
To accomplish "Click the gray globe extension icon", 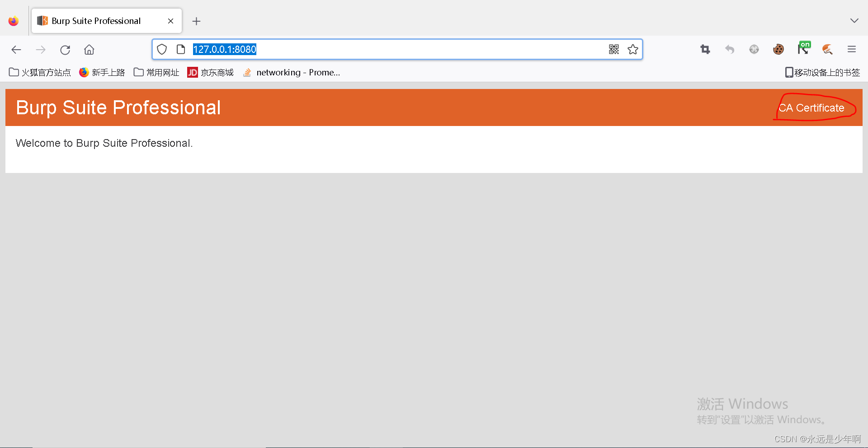I will [x=754, y=49].
